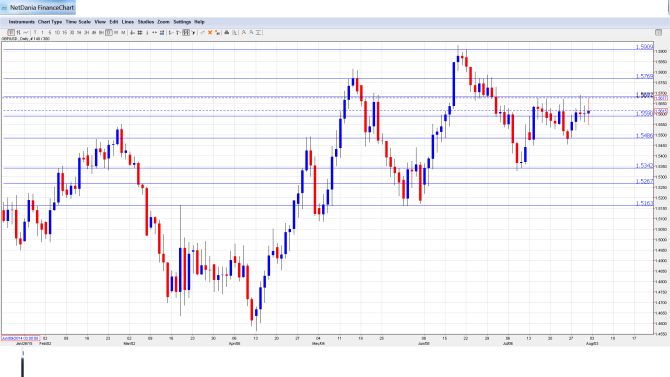Click the pencil edit drawing icon
Image resolution: width=670 pixels, height=377 pixels.
(x=203, y=32)
